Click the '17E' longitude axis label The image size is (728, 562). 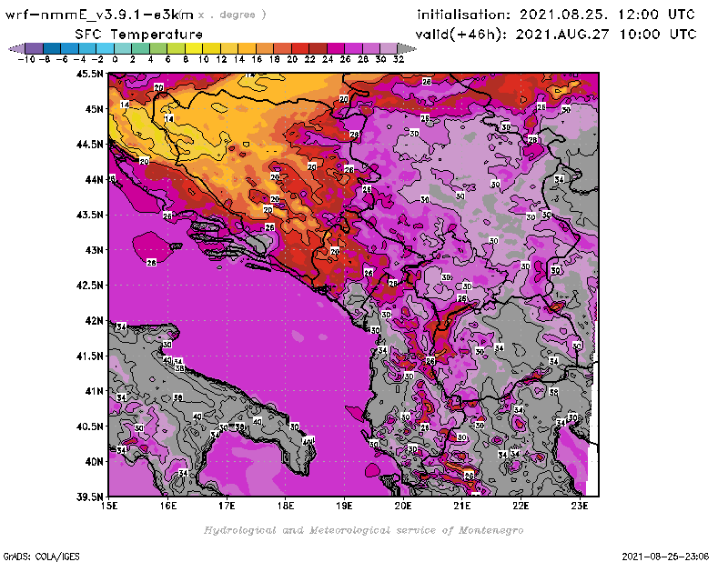pos(227,506)
